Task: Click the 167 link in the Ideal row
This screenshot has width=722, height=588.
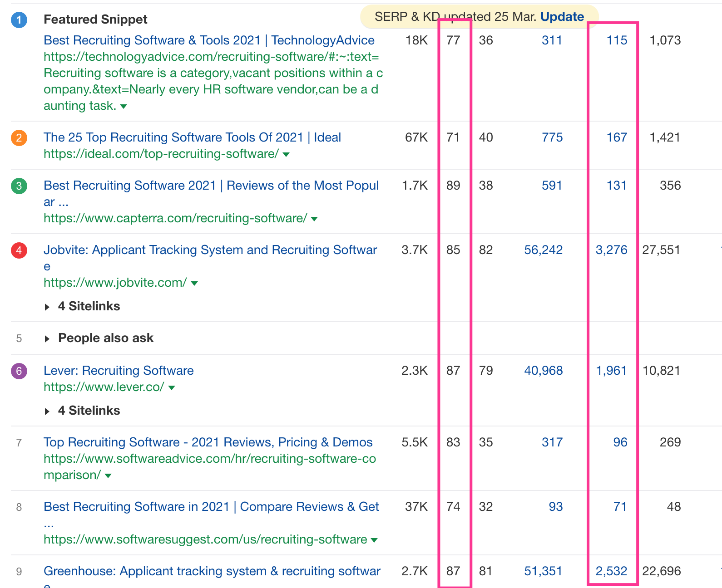Action: pos(617,137)
